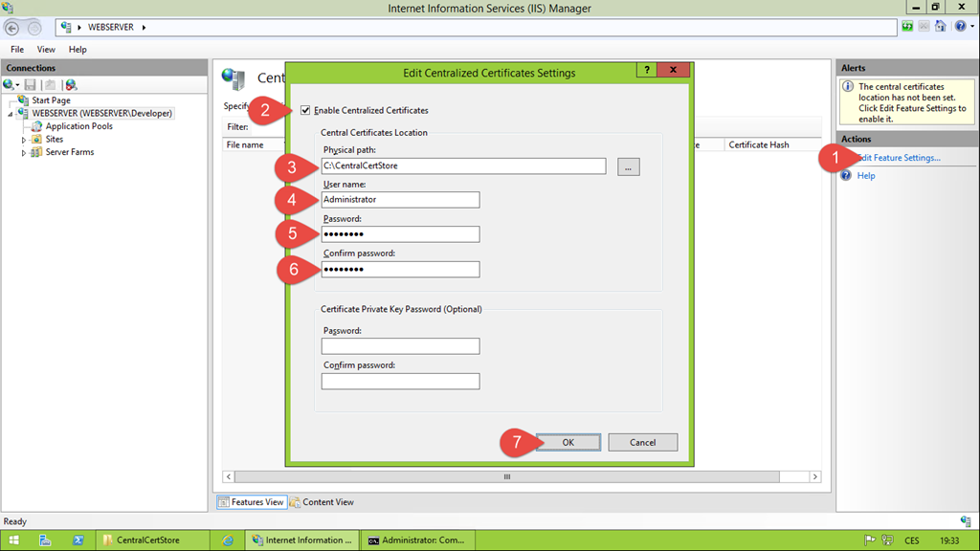
Task: Click the location Password field
Action: click(x=400, y=234)
